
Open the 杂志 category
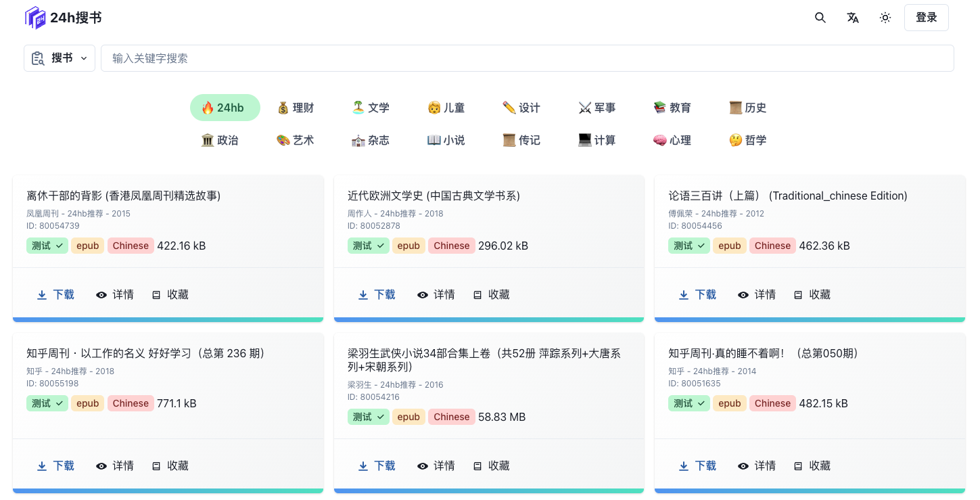coord(371,140)
